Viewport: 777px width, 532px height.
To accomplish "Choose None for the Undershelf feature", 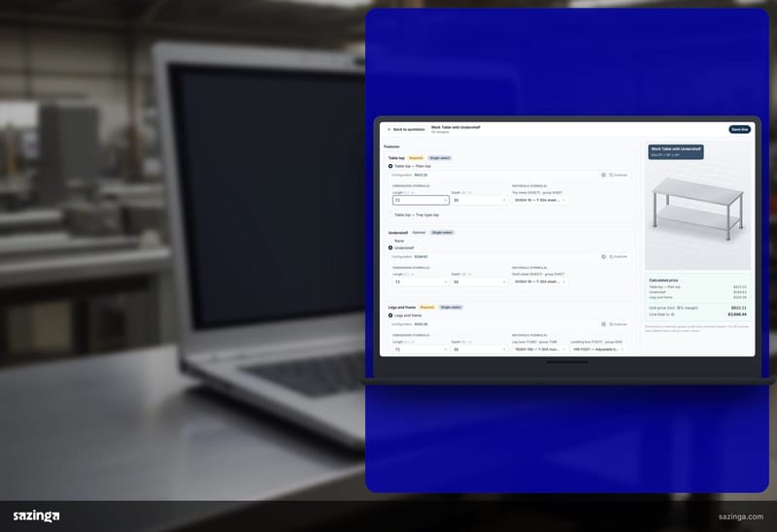I will pyautogui.click(x=390, y=241).
